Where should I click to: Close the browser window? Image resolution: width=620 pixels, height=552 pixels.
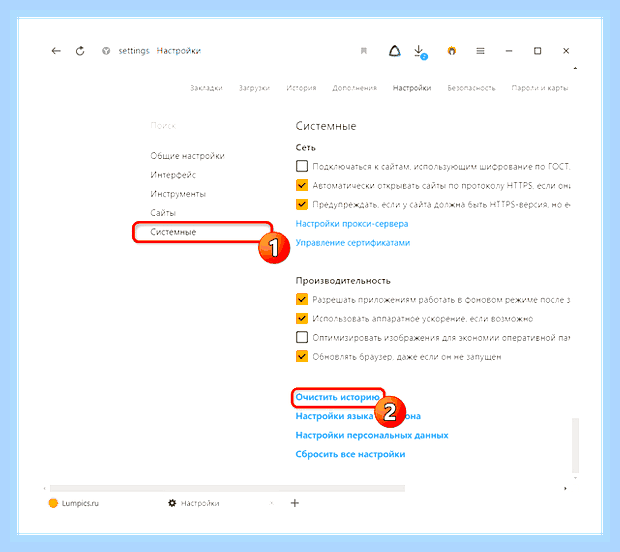pos(566,51)
